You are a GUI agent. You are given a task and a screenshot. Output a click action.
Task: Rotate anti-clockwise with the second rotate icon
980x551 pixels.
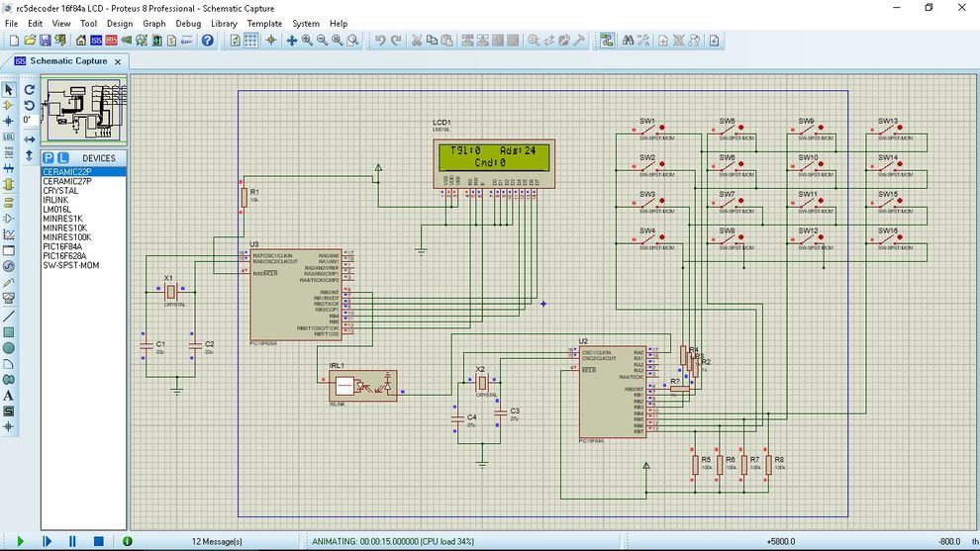point(30,105)
